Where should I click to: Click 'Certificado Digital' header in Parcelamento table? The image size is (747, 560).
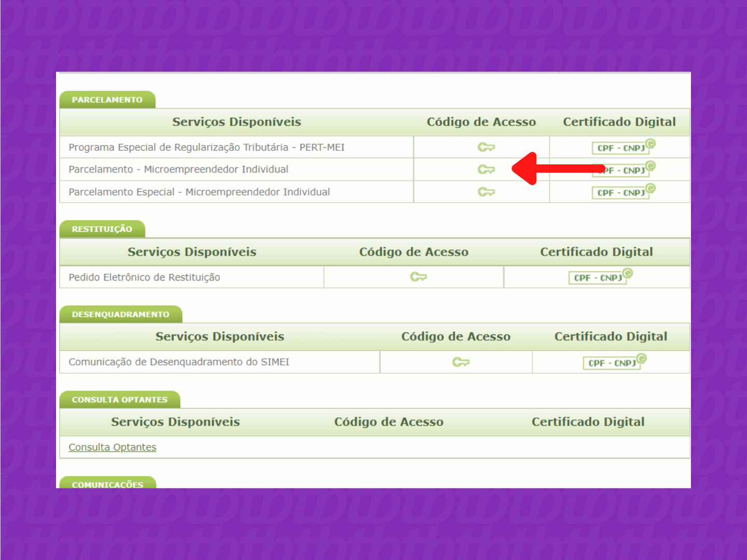click(619, 122)
